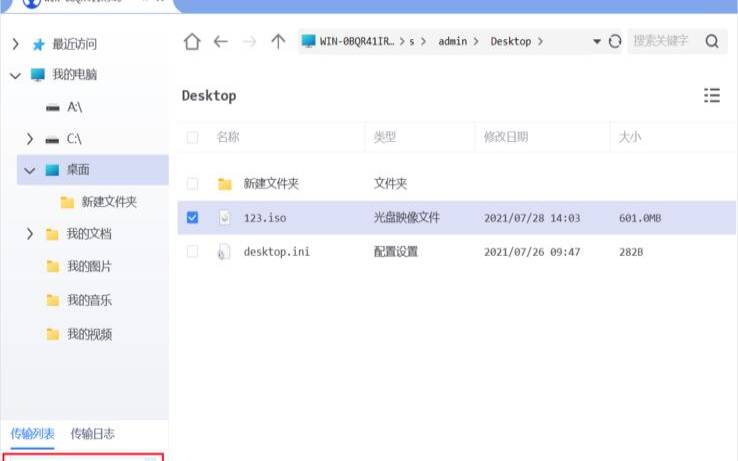The width and height of the screenshot is (738, 461).
Task: Click the 282B size value
Action: [x=631, y=252]
